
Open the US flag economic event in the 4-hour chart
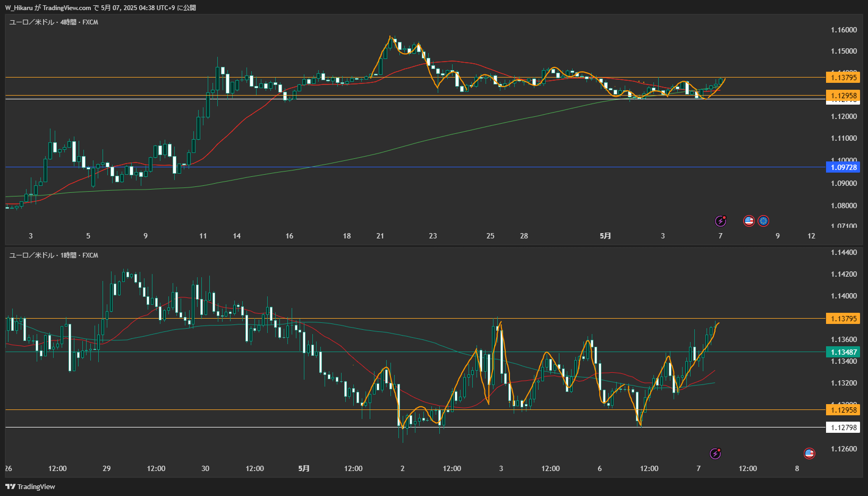click(x=749, y=221)
